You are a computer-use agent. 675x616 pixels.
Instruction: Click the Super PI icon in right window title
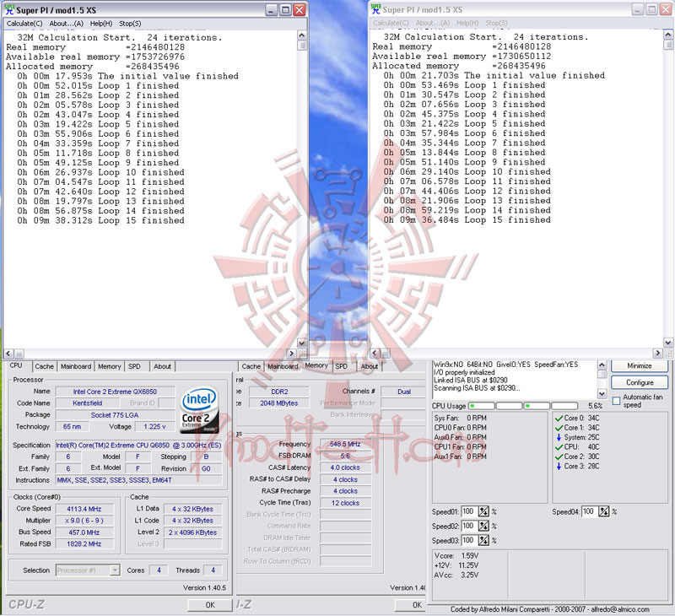coord(375,9)
